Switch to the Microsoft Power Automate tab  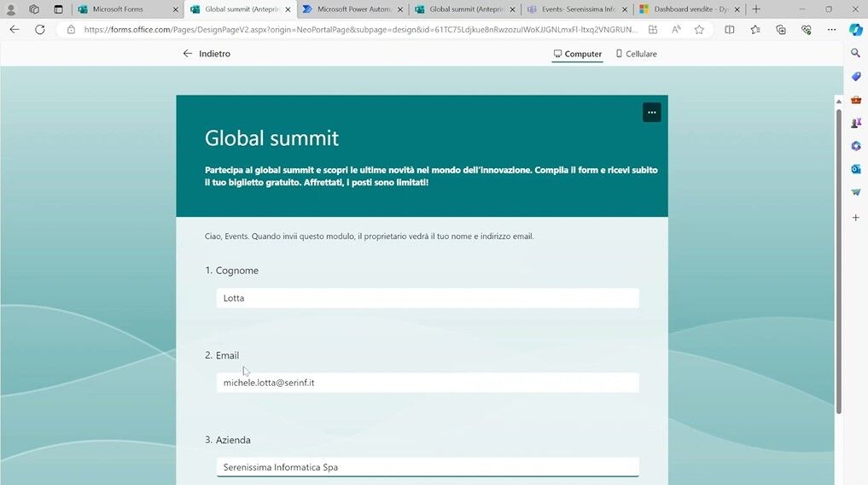pyautogui.click(x=352, y=9)
